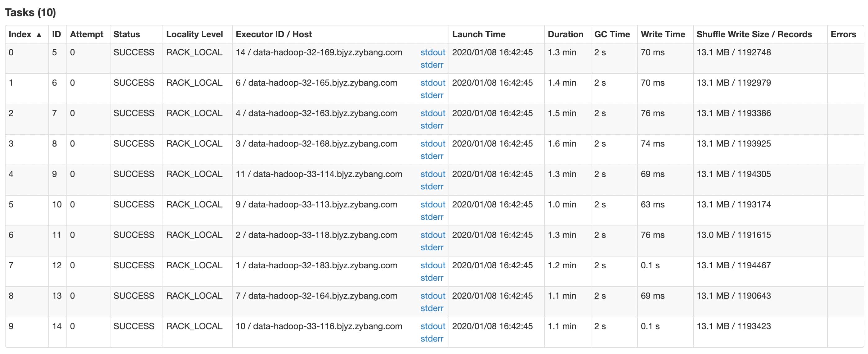Image resolution: width=868 pixels, height=354 pixels.
Task: Select host text 14 / data-hadoop-32-169.bjyz.zybang.com
Action: [x=319, y=52]
